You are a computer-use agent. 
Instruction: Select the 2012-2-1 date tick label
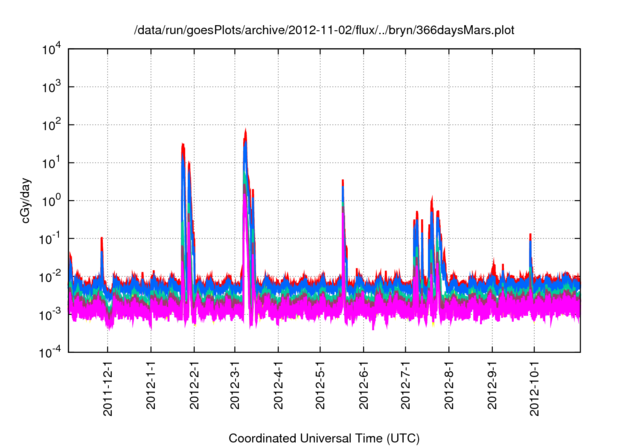point(193,387)
